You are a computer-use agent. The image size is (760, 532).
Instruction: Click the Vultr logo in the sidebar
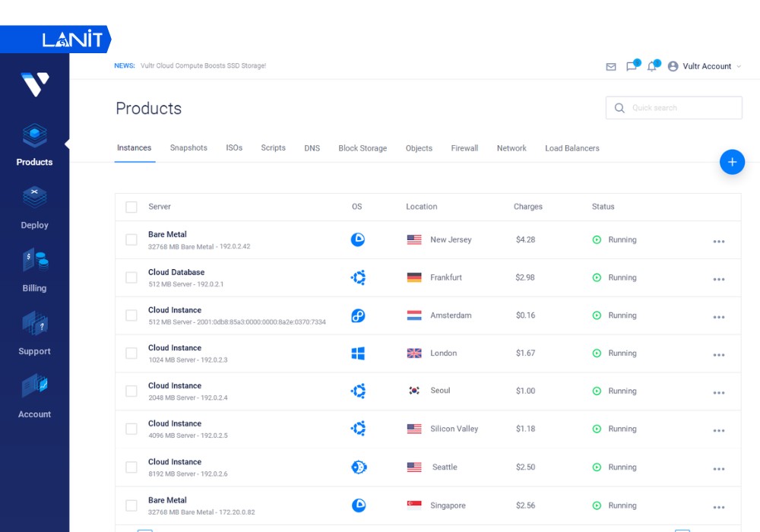tap(34, 86)
